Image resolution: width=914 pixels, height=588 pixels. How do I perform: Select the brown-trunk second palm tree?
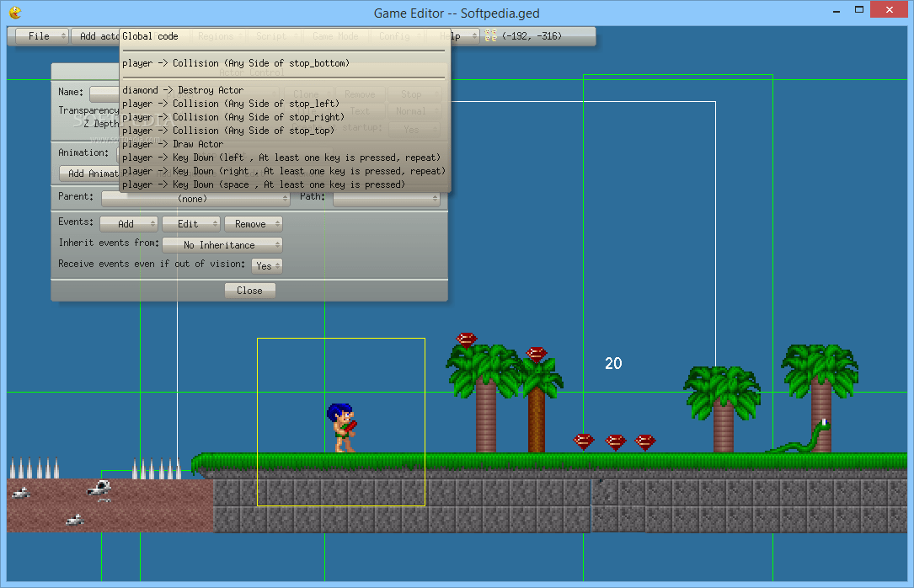pyautogui.click(x=537, y=405)
